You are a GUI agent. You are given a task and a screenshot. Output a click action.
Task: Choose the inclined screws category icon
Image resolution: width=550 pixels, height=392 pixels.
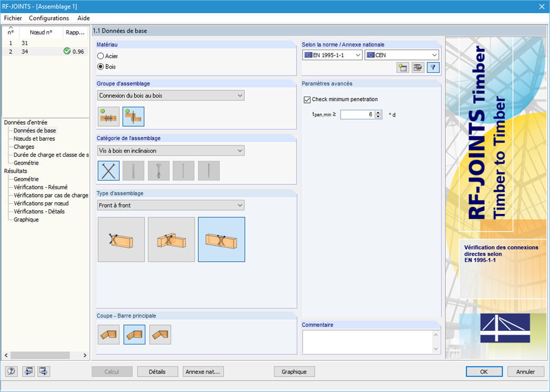coord(109,171)
